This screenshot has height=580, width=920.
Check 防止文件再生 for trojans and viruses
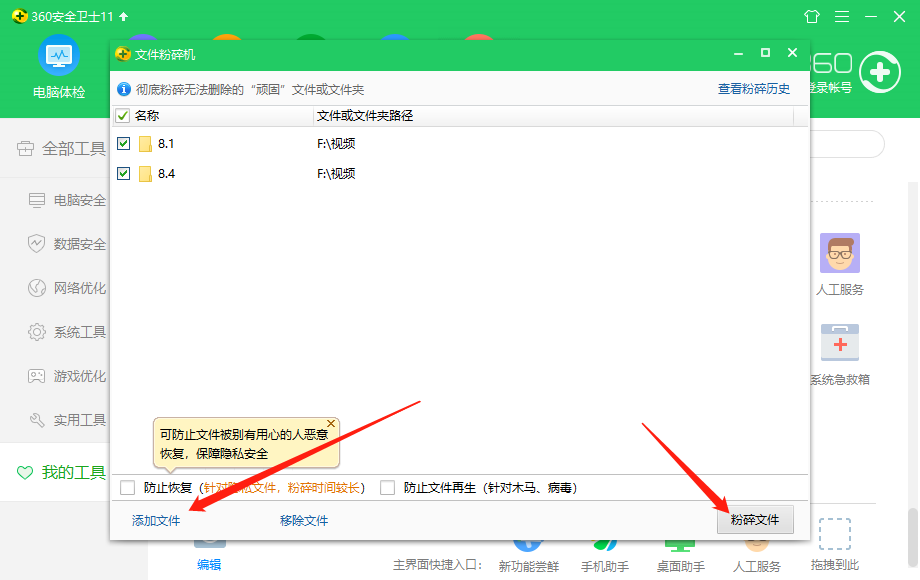click(385, 487)
